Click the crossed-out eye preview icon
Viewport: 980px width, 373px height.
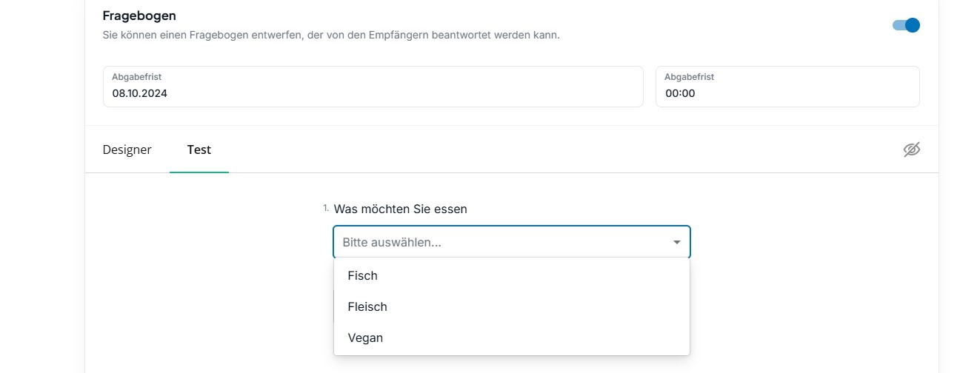pyautogui.click(x=911, y=149)
